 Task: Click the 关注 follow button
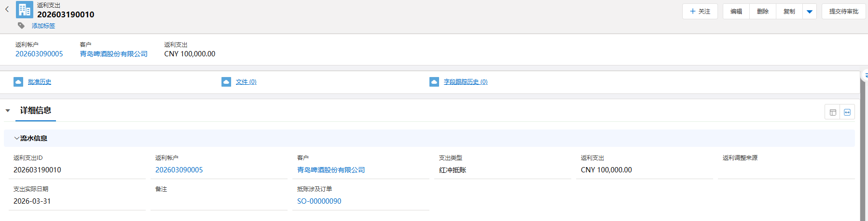tap(700, 12)
